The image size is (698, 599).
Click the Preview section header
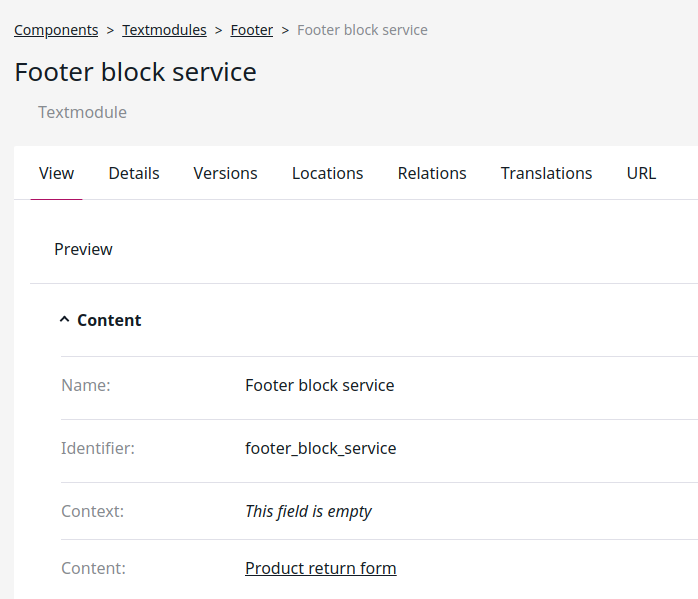(83, 249)
